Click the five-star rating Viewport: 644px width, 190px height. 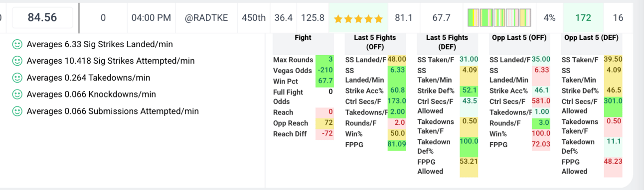coord(358,18)
